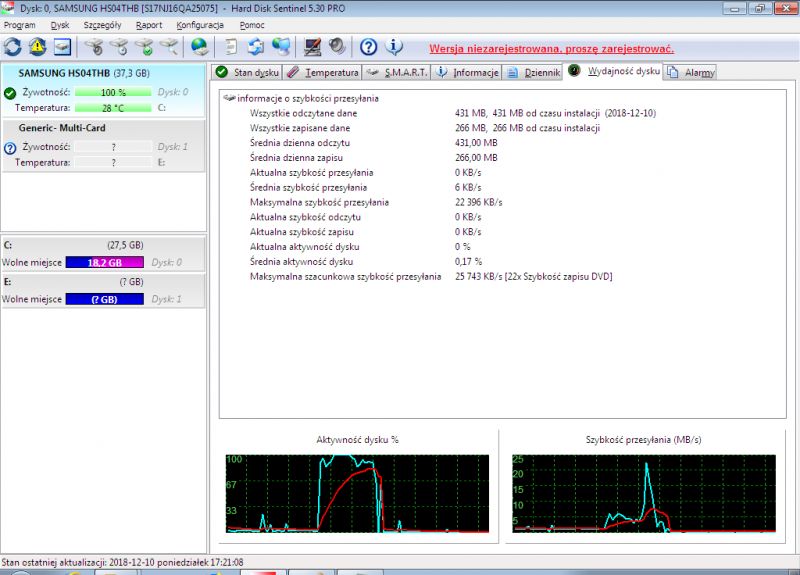This screenshot has height=575, width=800.
Task: Click the globe with disk icon
Action: click(x=199, y=47)
